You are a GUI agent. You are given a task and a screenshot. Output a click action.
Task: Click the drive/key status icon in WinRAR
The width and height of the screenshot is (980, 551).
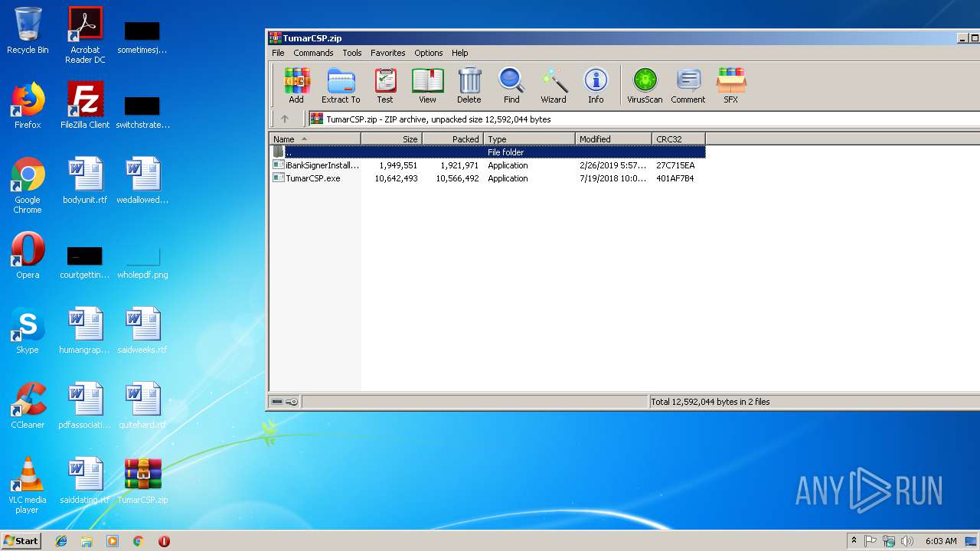coord(284,402)
